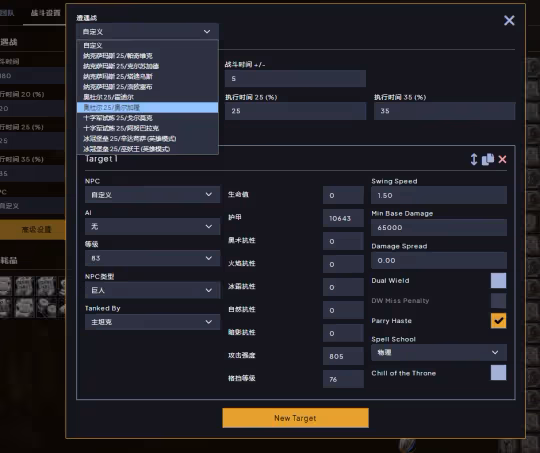Open the AI dropdown set to 无

[152, 226]
